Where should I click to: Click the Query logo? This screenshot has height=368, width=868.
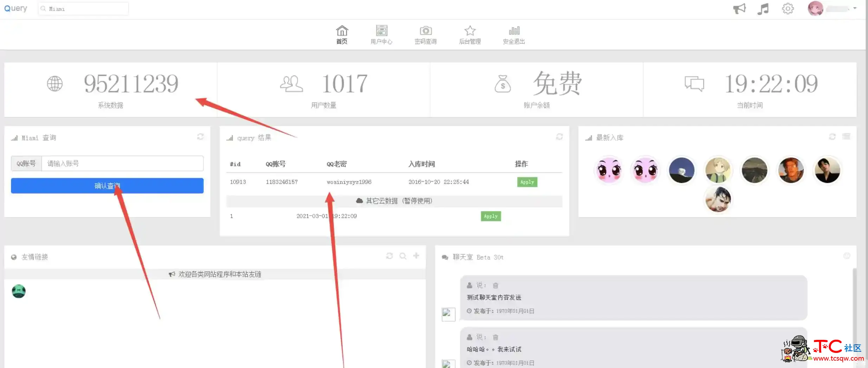(15, 8)
